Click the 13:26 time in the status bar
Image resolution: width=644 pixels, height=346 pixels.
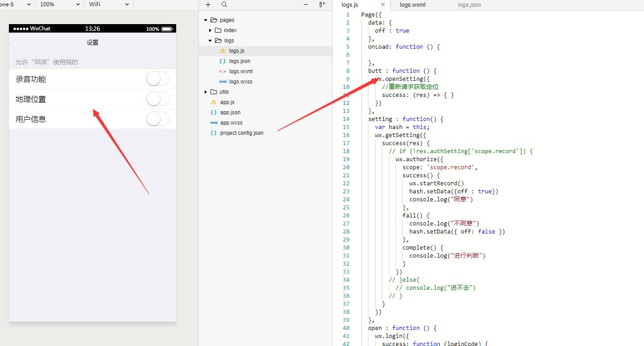92,29
